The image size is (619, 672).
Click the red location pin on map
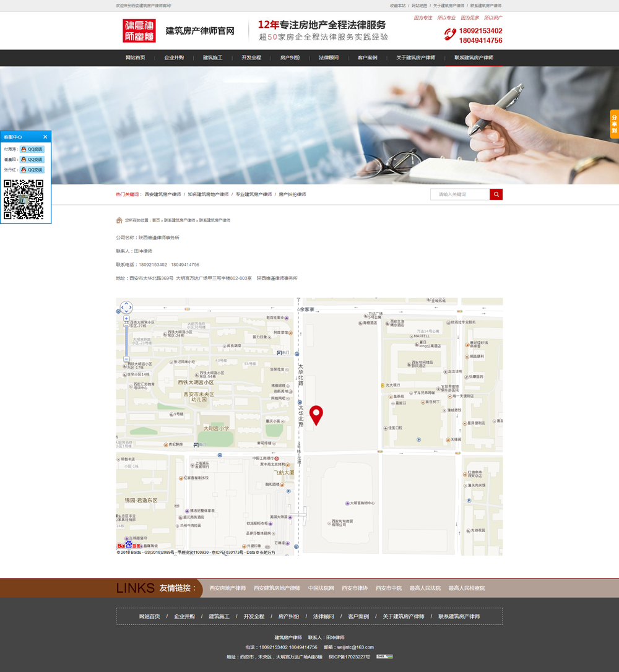pos(316,415)
